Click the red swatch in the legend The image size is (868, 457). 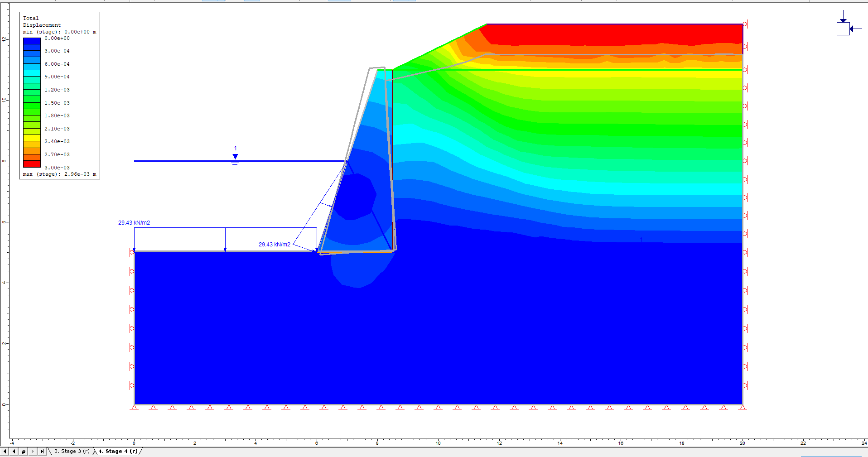(32, 164)
